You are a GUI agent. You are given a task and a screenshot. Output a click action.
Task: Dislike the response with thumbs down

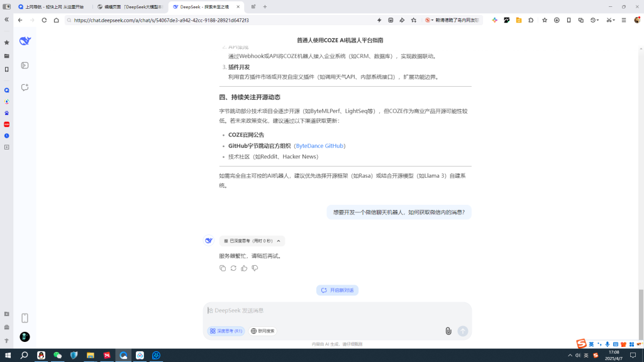255,268
